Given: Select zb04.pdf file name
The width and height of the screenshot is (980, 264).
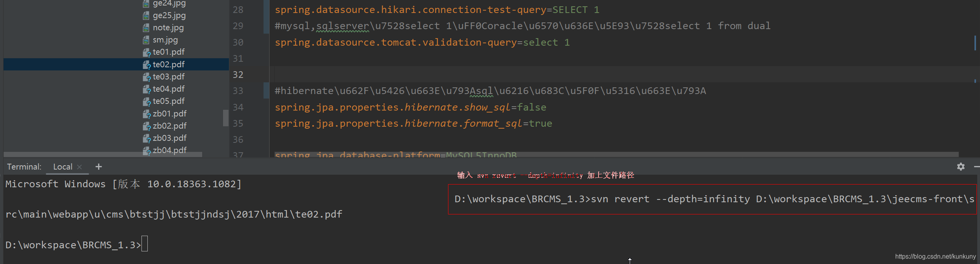Looking at the screenshot, I should pyautogui.click(x=170, y=150).
